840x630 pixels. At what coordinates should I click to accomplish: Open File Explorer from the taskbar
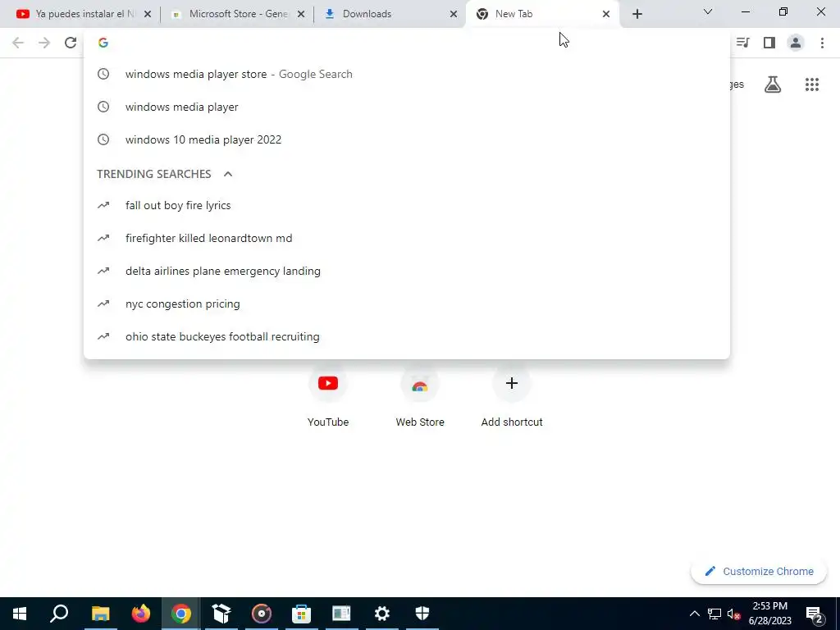100,614
